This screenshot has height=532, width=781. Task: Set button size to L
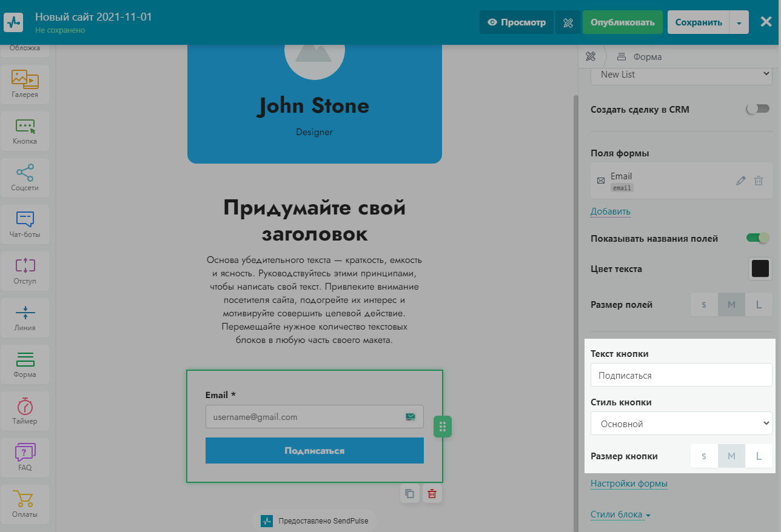click(759, 456)
